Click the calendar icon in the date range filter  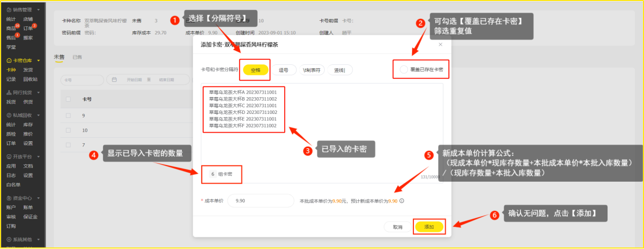[115, 80]
